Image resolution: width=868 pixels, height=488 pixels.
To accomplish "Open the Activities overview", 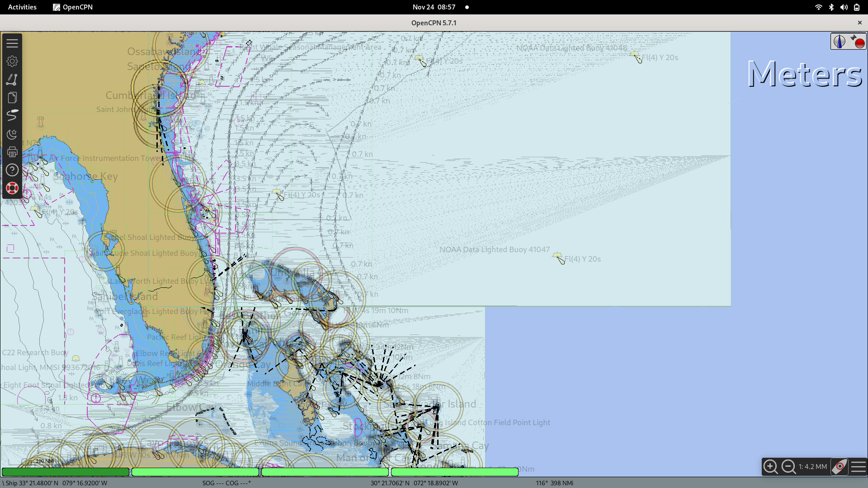I will 22,7.
